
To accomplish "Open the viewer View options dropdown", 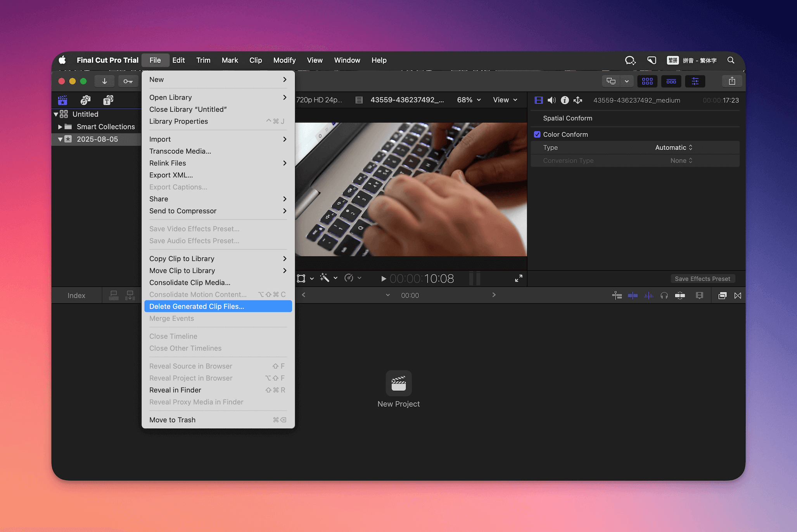I will 505,100.
